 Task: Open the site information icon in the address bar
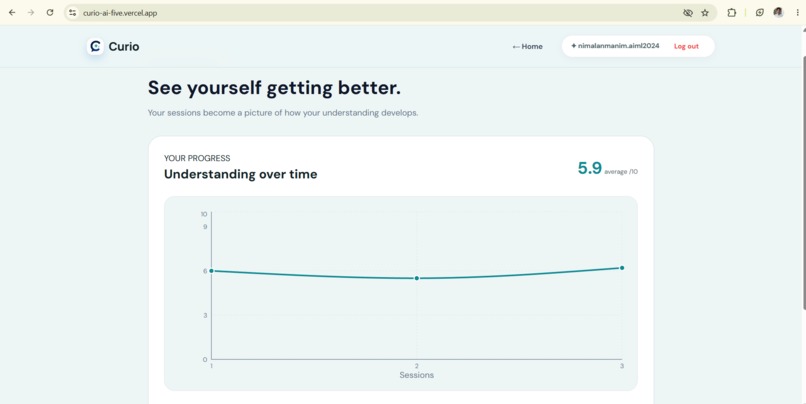tap(72, 13)
